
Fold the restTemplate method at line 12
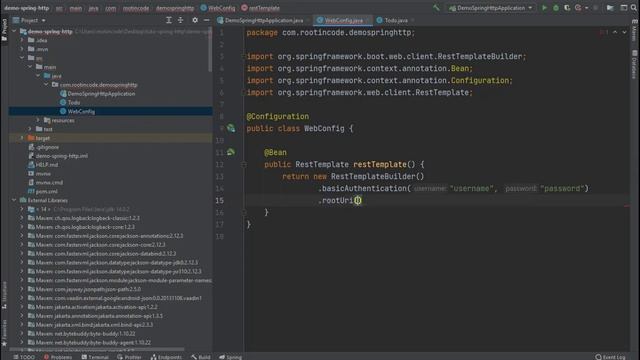244,164
